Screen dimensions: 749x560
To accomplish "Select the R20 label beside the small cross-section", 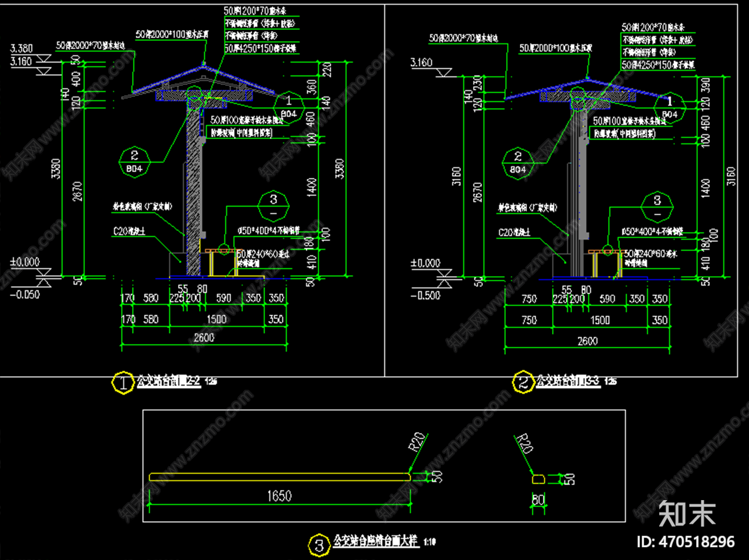I will (x=524, y=444).
